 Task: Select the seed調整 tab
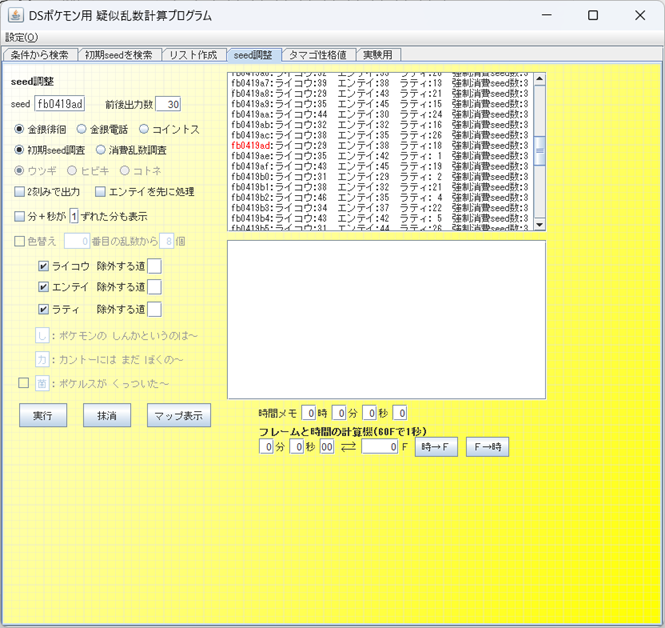tap(253, 55)
